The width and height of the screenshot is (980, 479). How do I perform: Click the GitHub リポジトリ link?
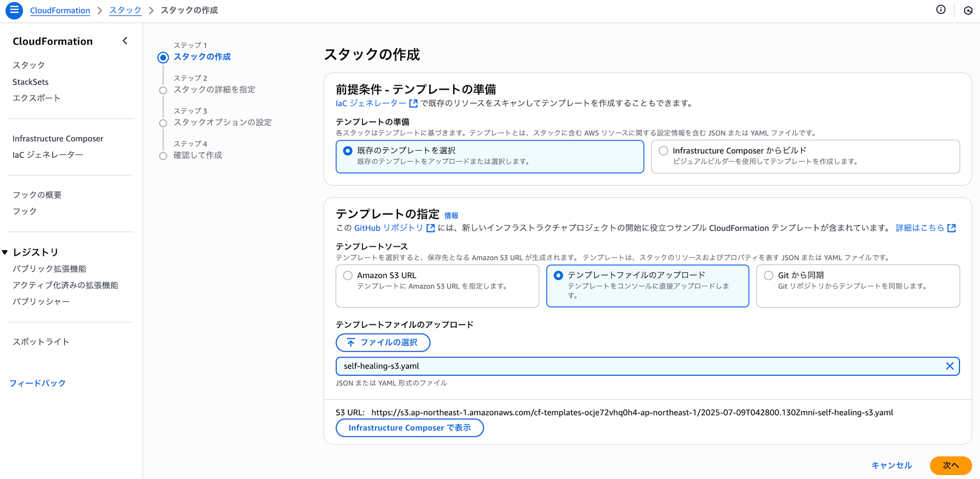pyautogui.click(x=389, y=228)
